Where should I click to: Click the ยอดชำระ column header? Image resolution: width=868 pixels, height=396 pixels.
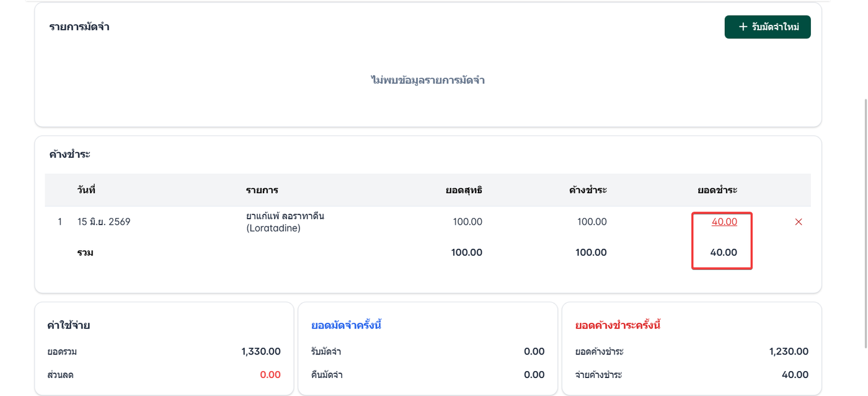pyautogui.click(x=717, y=190)
